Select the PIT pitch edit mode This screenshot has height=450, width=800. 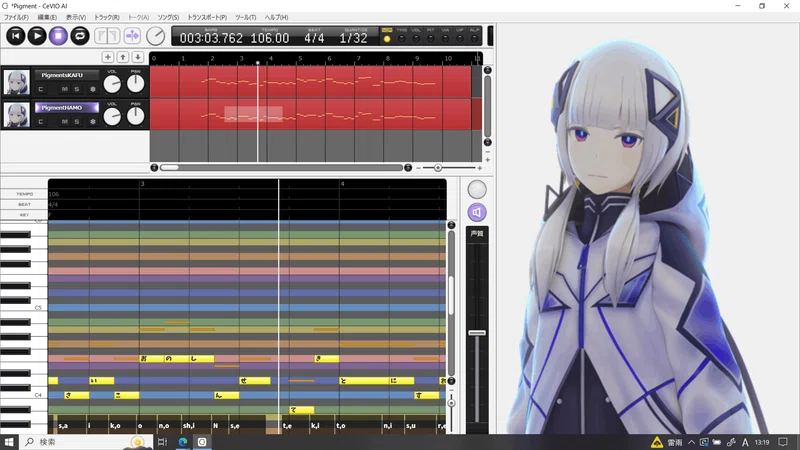pyautogui.click(x=431, y=39)
